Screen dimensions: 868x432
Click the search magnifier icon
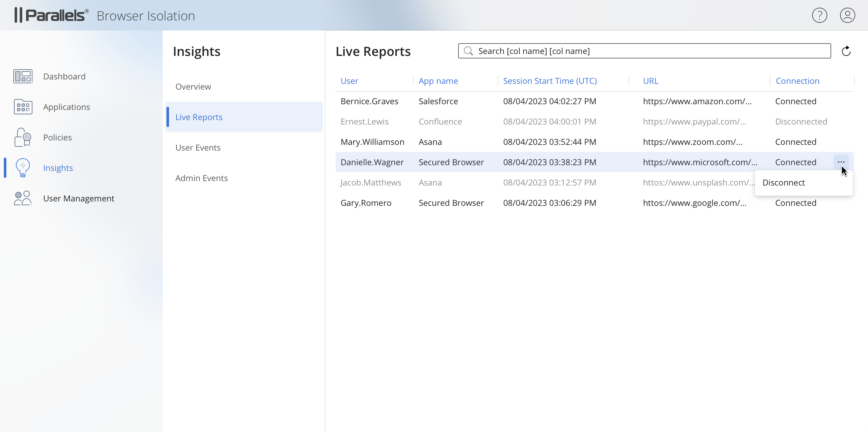coord(468,51)
